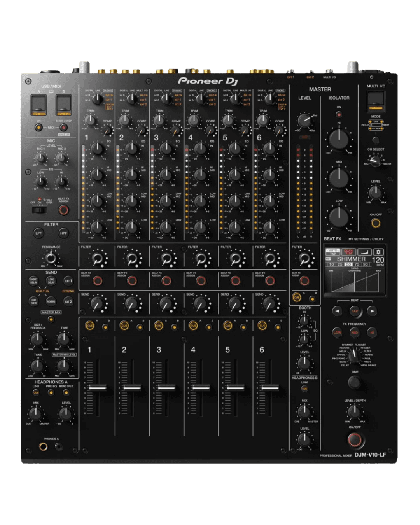Select the LONG DELAY send effect button
Viewport: 420px width, 525px height.
pyautogui.click(x=51, y=281)
